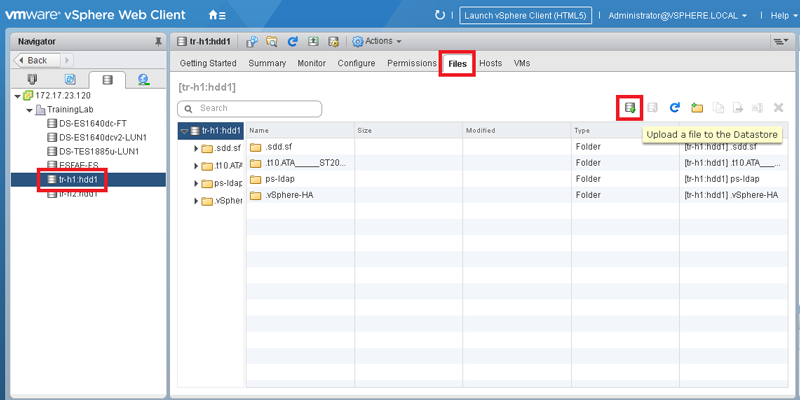Image resolution: width=800 pixels, height=400 pixels.
Task: Expand ps-ldap folder in file tree
Action: (x=196, y=184)
